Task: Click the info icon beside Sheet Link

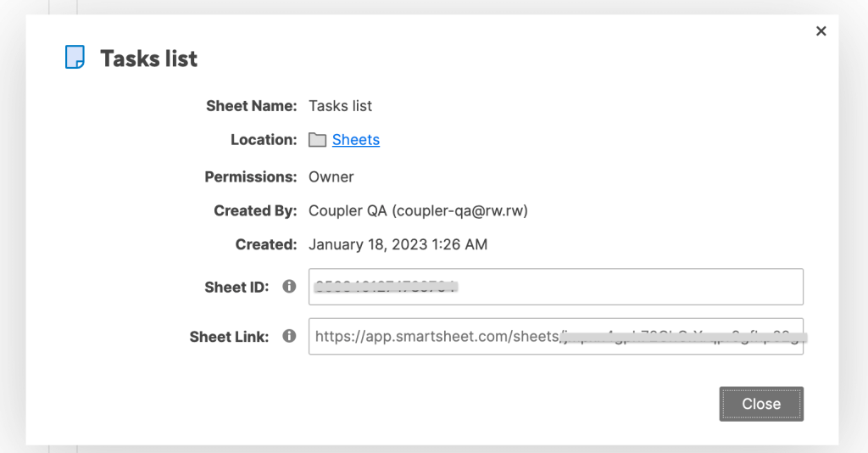Action: pos(289,336)
